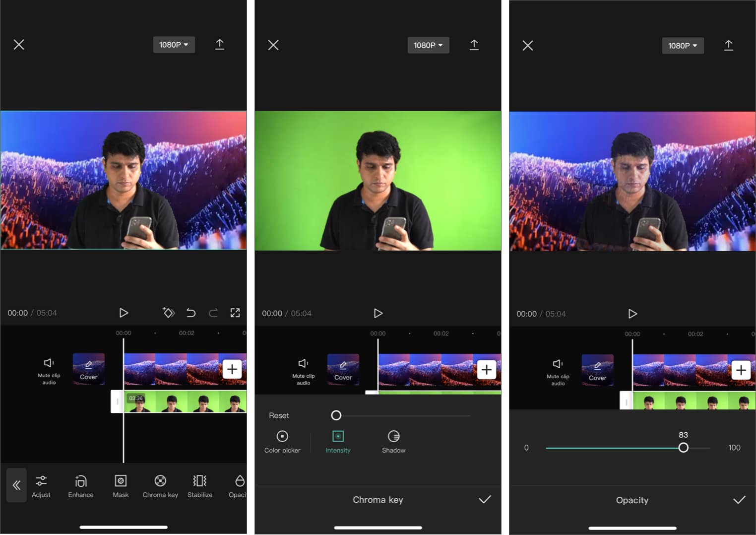Select the Shadow option in Chroma key
The image size is (756, 535).
pos(393,441)
